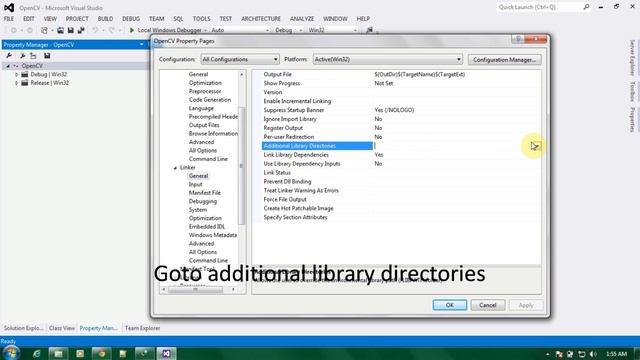The width and height of the screenshot is (640, 360).
Task: Select the Input node under Linker
Action: click(x=196, y=184)
